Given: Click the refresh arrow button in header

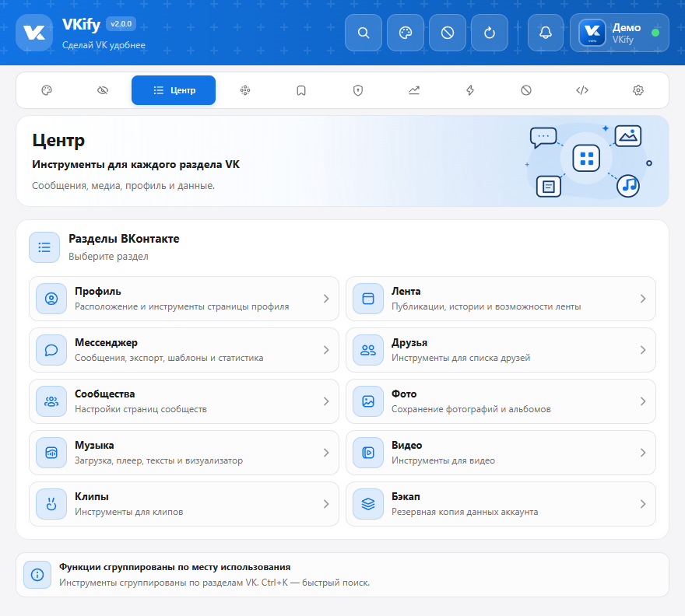Looking at the screenshot, I should point(490,33).
